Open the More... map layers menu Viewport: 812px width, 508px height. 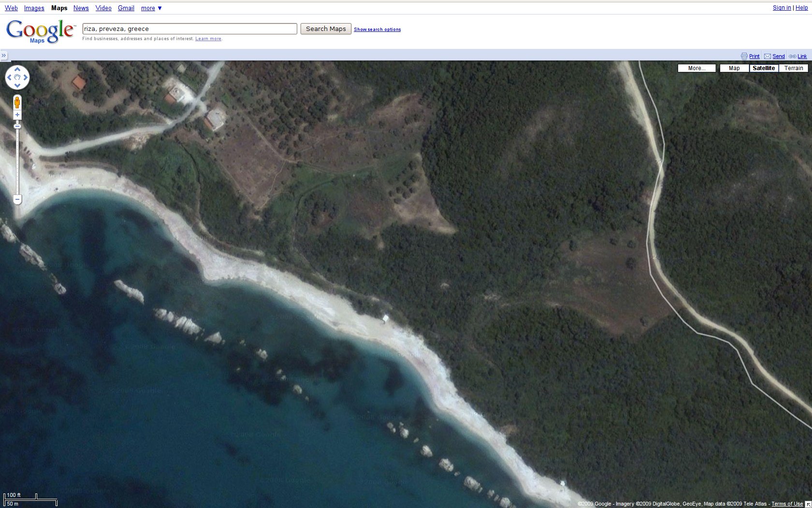(696, 68)
